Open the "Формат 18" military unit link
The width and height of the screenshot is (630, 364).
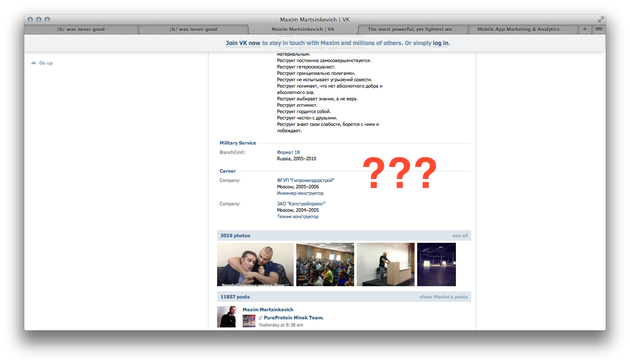tap(288, 152)
